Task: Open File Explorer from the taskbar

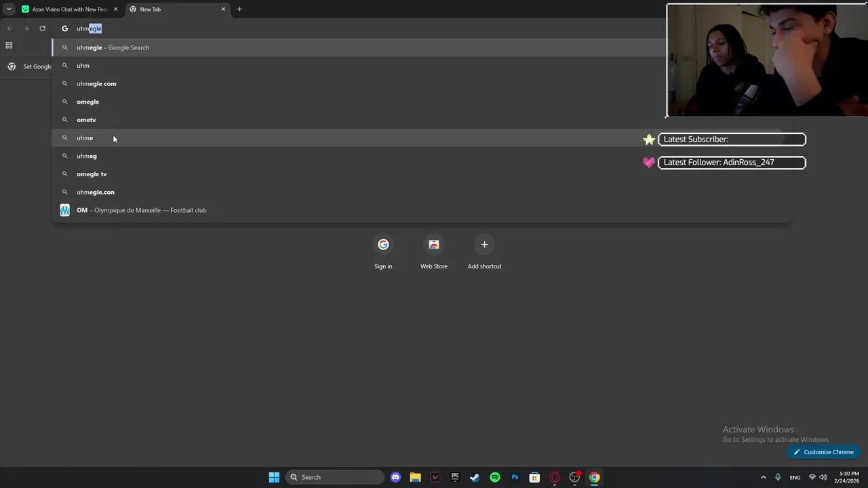Action: click(x=415, y=477)
